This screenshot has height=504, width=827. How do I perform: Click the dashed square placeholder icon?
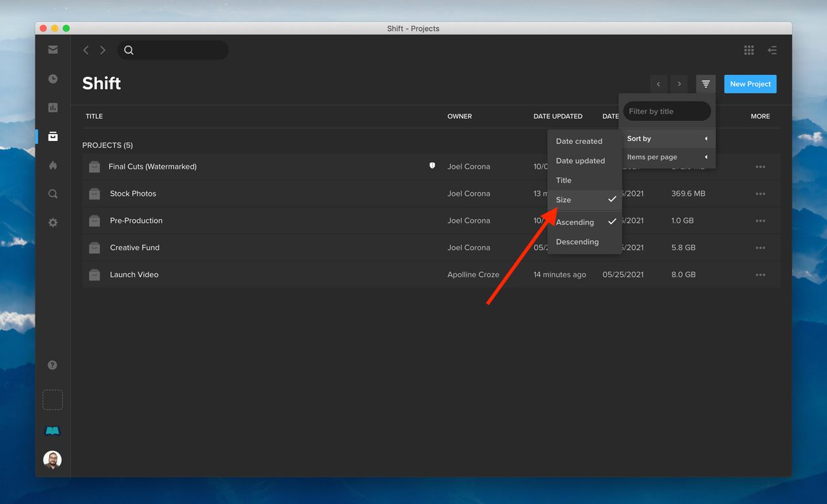coord(53,400)
